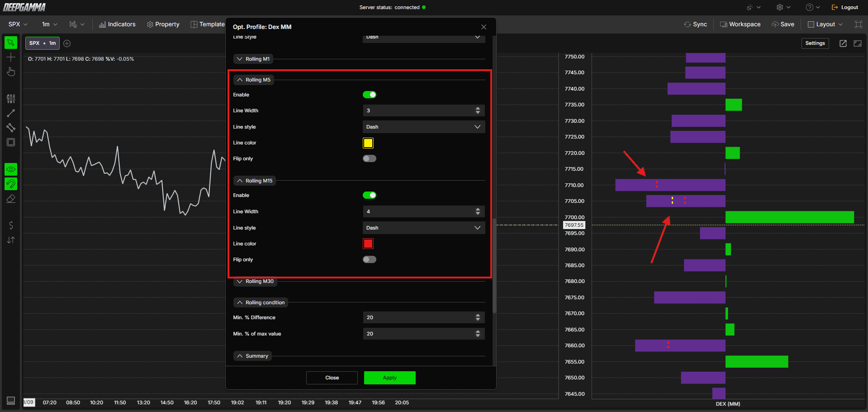
Task: Open the candlestick drawing tools icon in sidebar
Action: (x=11, y=99)
